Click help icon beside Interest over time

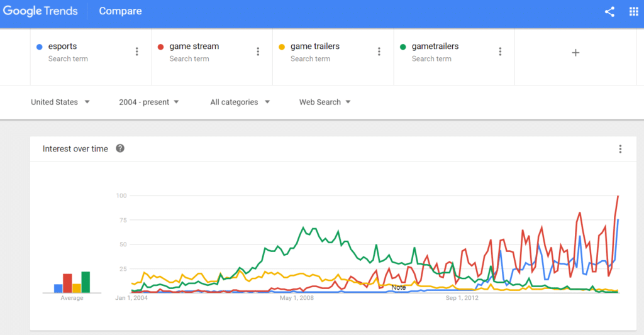[120, 148]
